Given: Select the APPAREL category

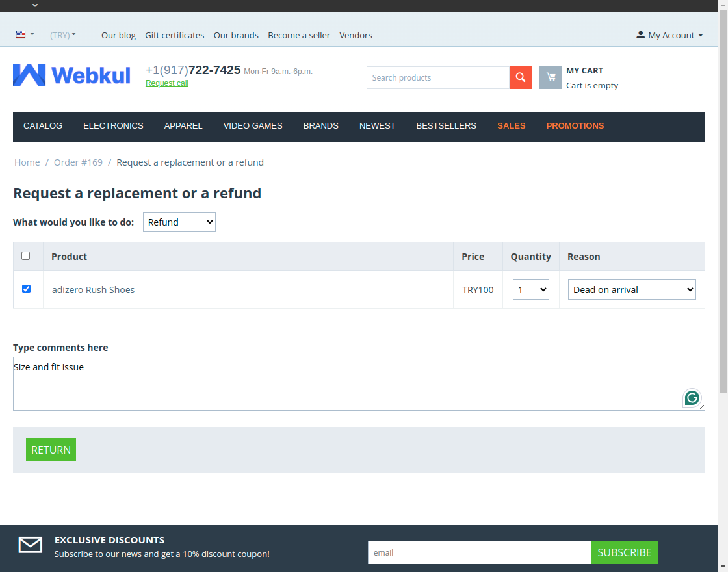Looking at the screenshot, I should [x=183, y=126].
